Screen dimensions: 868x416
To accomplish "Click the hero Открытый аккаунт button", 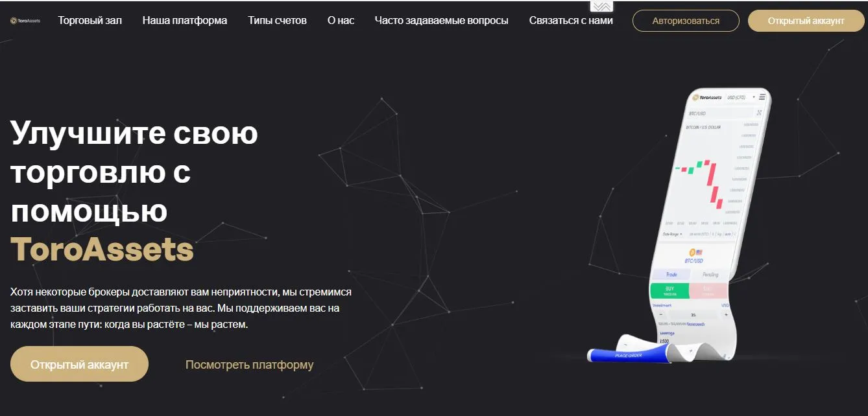I will [79, 364].
